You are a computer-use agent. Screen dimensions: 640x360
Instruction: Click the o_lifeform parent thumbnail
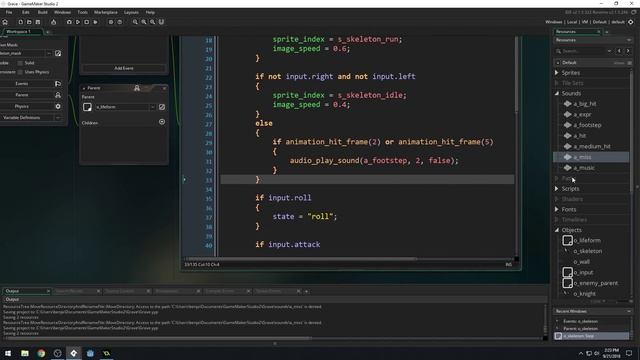coord(87,107)
